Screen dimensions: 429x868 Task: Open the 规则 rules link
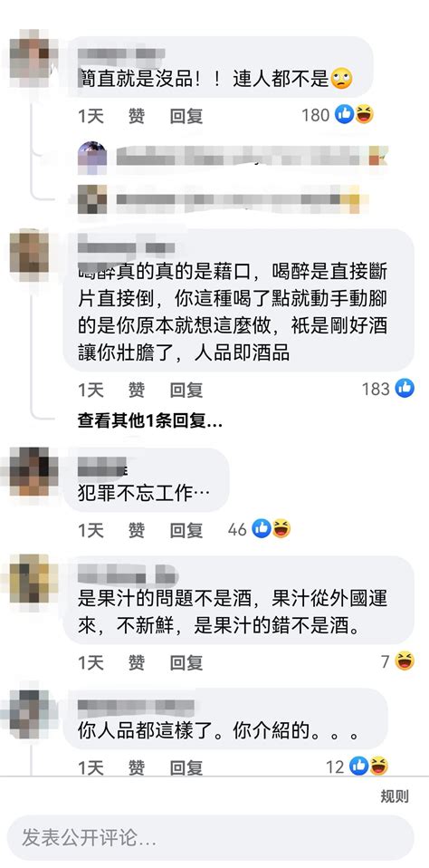[x=395, y=796]
